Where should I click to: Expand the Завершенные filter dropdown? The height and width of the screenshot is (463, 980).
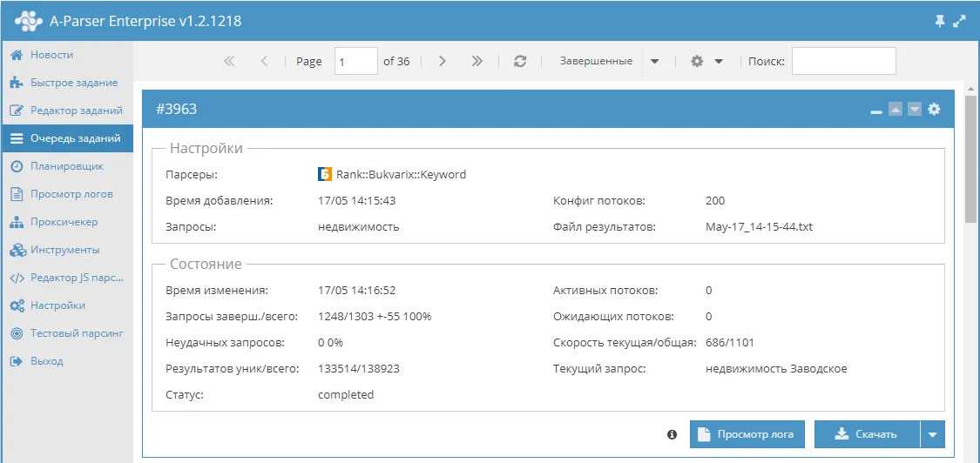pyautogui.click(x=655, y=62)
